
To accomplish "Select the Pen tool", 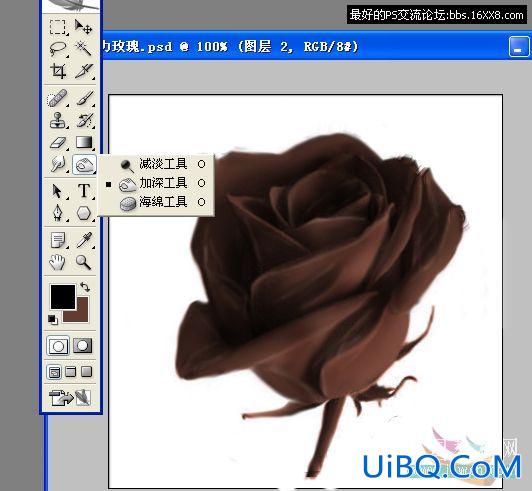I will (x=57, y=213).
